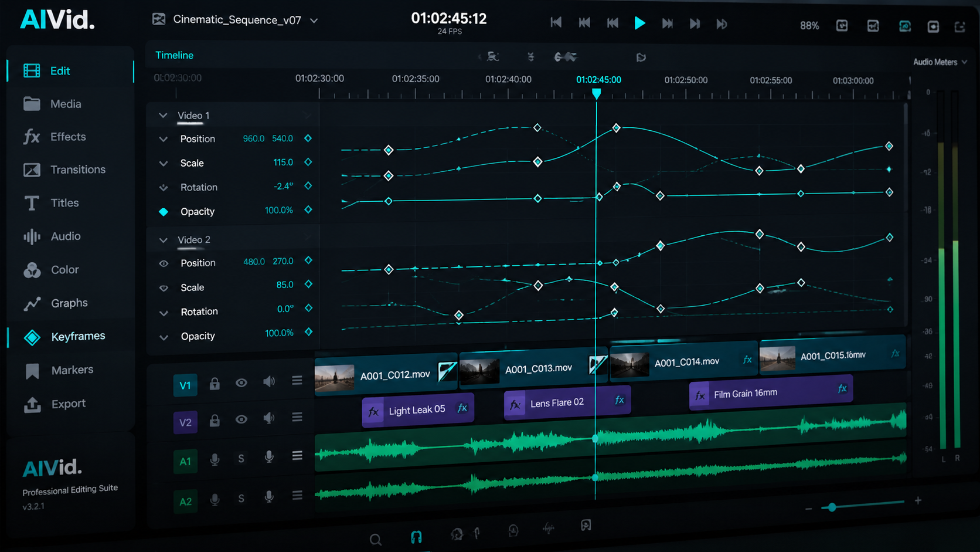
Task: Open the A1 track menu lines icon
Action: coord(297,456)
